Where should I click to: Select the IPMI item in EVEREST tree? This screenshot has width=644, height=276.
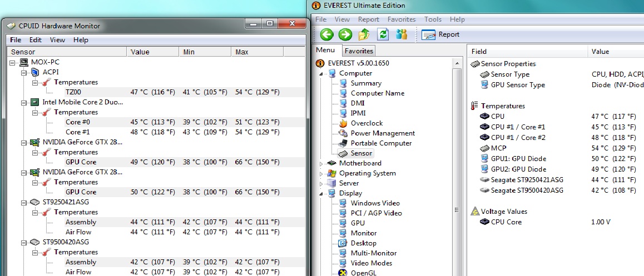click(358, 113)
